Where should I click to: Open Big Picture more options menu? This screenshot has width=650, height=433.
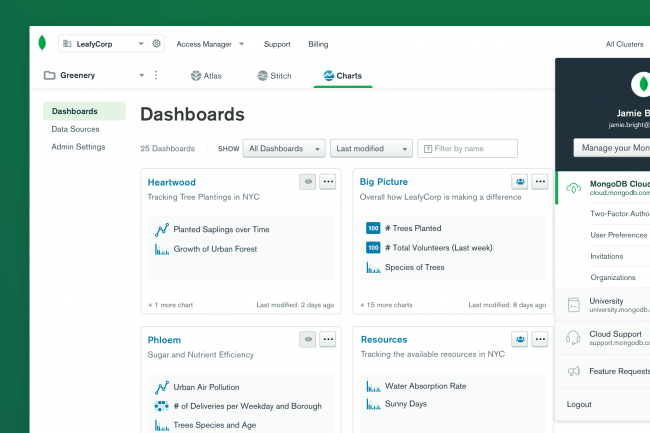(x=540, y=181)
